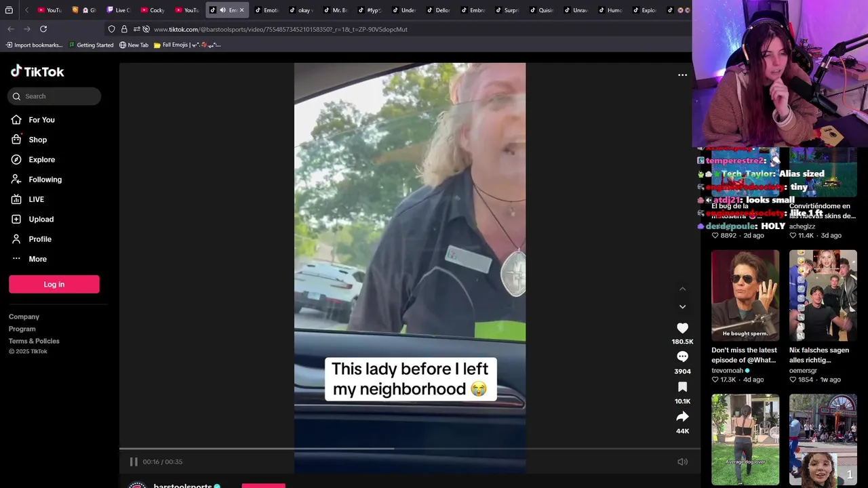Click the Log in button
This screenshot has height=488, width=868.
pos(54,285)
